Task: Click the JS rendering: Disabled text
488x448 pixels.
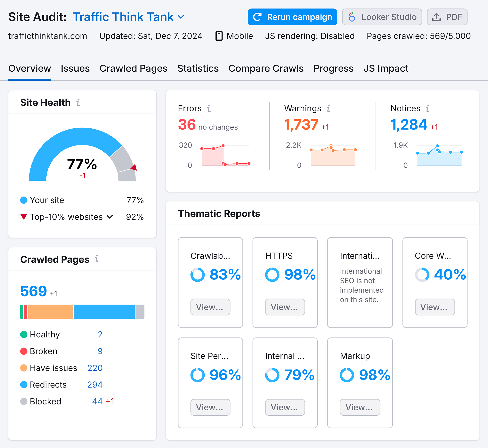Action: 310,36
